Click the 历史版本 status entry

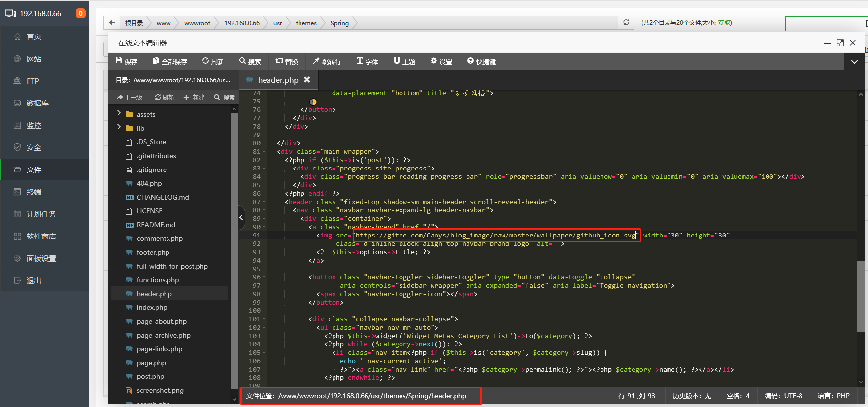[692, 396]
